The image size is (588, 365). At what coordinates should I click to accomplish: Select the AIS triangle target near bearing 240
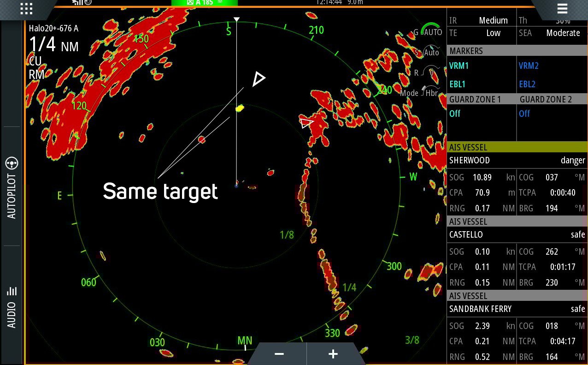pyautogui.click(x=306, y=123)
